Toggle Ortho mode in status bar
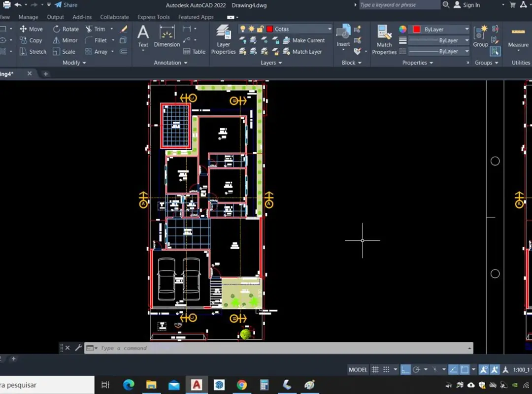 tap(405, 370)
